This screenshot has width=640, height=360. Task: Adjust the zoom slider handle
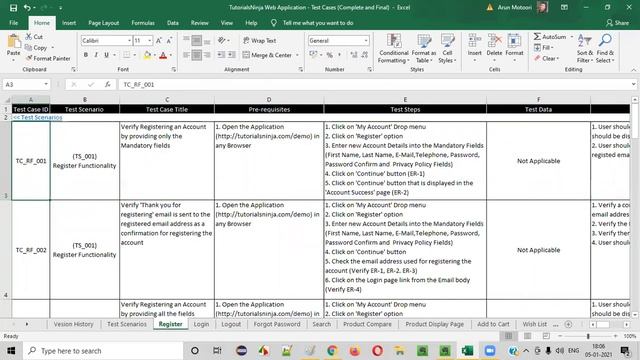(x=588, y=336)
